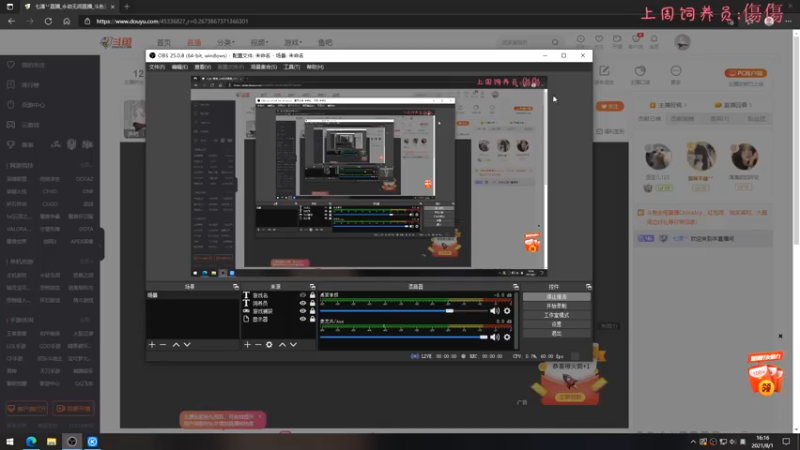The width and height of the screenshot is (800, 450).
Task: Move scene down with the Scenes panel arrow
Action: click(x=187, y=345)
